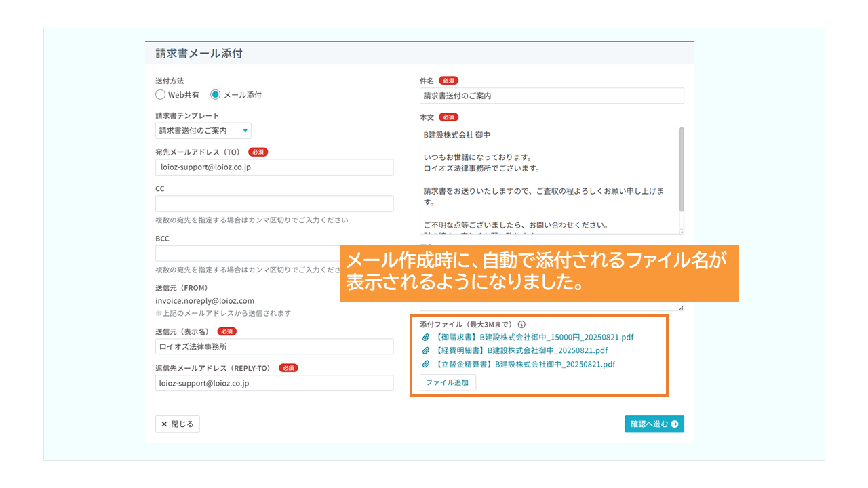The height and width of the screenshot is (488, 868).
Task: Open 【立替金精算書】B建設株式会社御中 pdf link
Action: point(524,364)
